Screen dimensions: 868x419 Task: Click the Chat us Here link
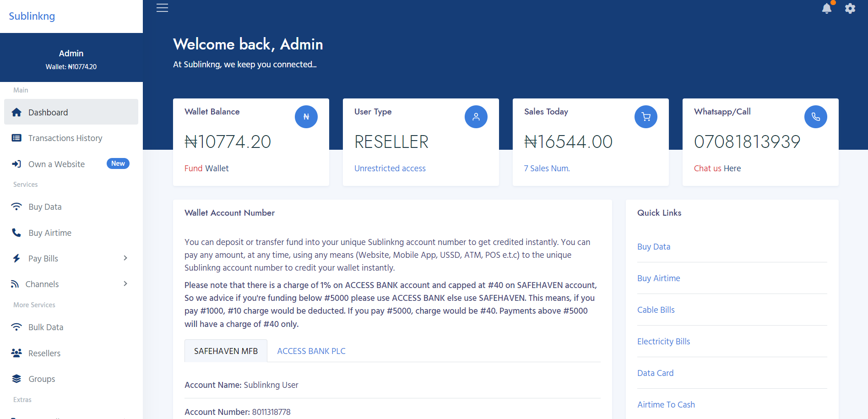click(717, 169)
